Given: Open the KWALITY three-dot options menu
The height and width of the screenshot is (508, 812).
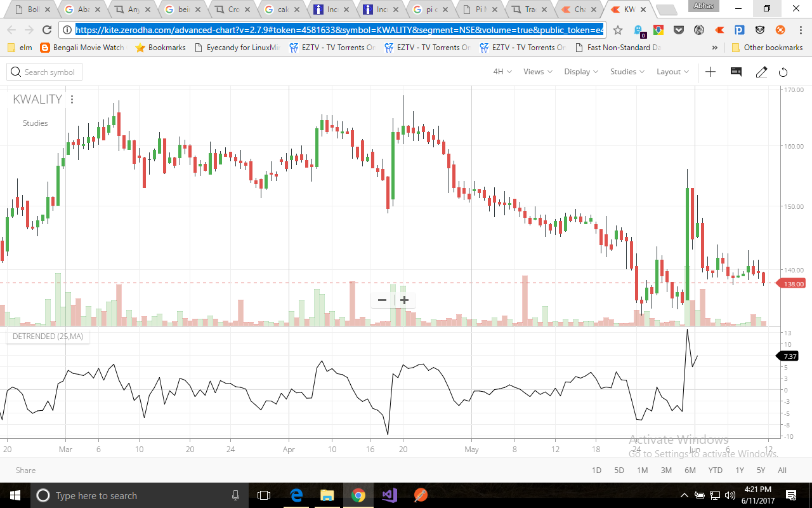Looking at the screenshot, I should 72,99.
